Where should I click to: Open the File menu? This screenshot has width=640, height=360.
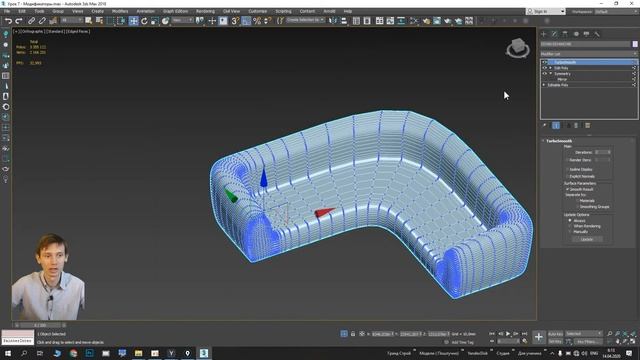pyautogui.click(x=7, y=11)
